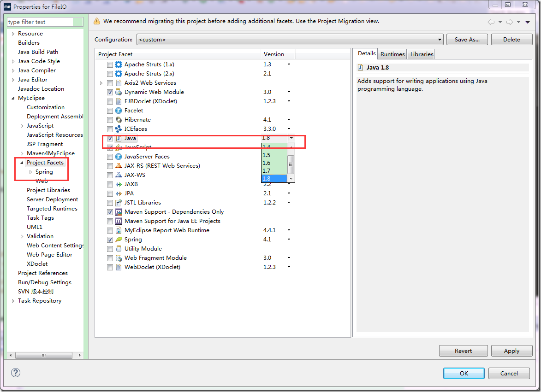Image resolution: width=541 pixels, height=392 pixels.
Task: Collapse the MyEclipse tree node
Action: click(x=13, y=98)
